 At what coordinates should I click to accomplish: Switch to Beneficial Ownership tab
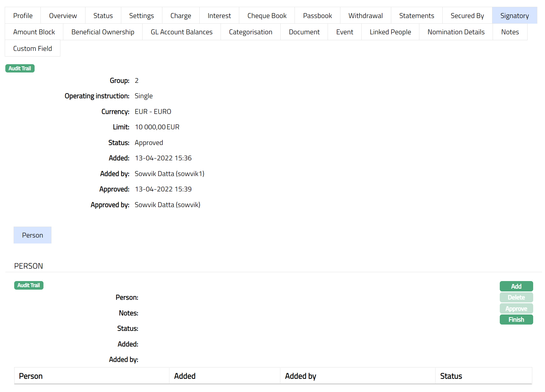pyautogui.click(x=103, y=32)
